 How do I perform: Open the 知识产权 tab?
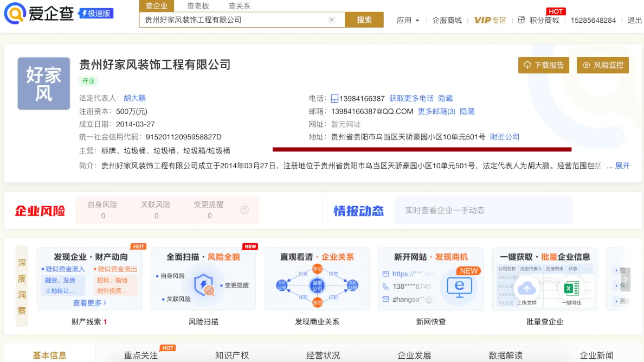coord(232,355)
